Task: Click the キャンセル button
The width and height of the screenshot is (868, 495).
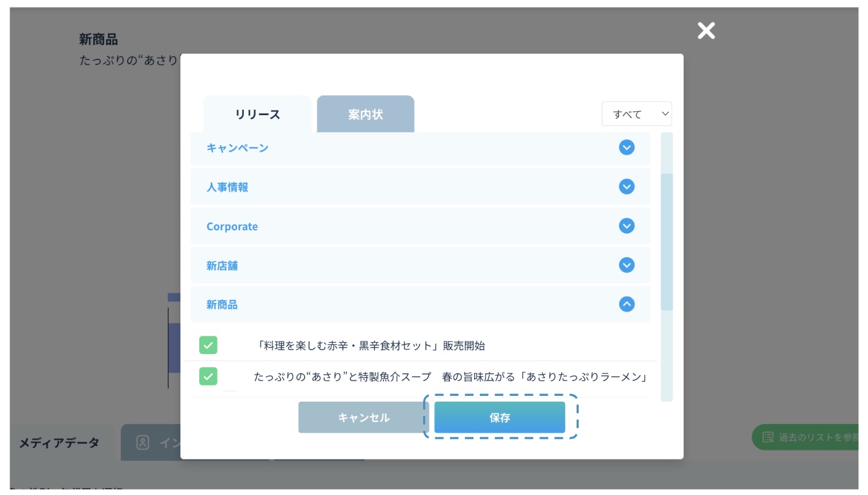Action: tap(363, 418)
